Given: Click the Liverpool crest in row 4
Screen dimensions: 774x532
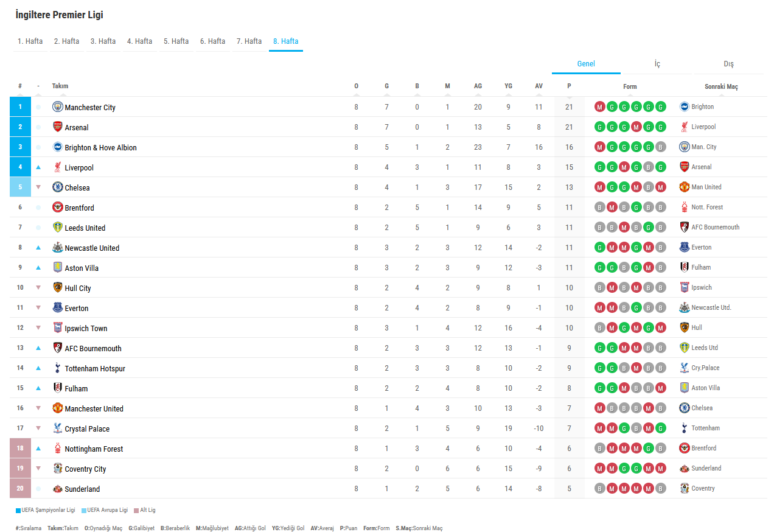Looking at the screenshot, I should point(58,167).
